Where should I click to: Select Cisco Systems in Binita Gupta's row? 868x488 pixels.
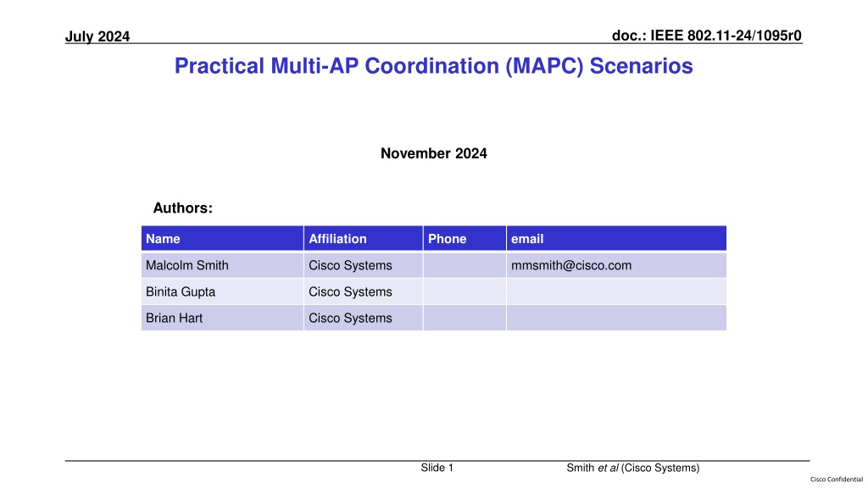tap(350, 292)
